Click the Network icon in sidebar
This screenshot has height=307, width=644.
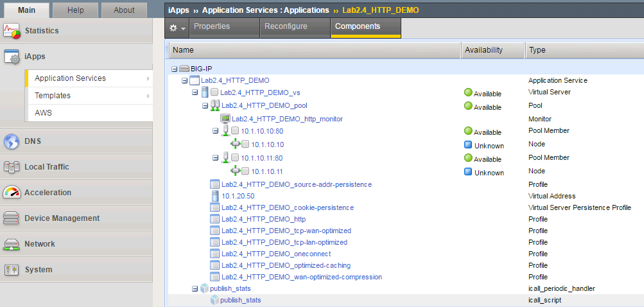[12, 244]
